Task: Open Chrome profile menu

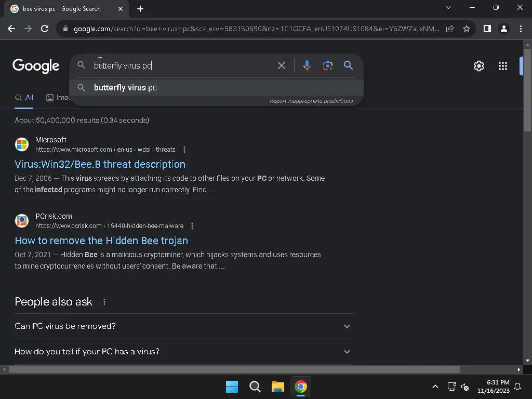Action: pos(504,29)
